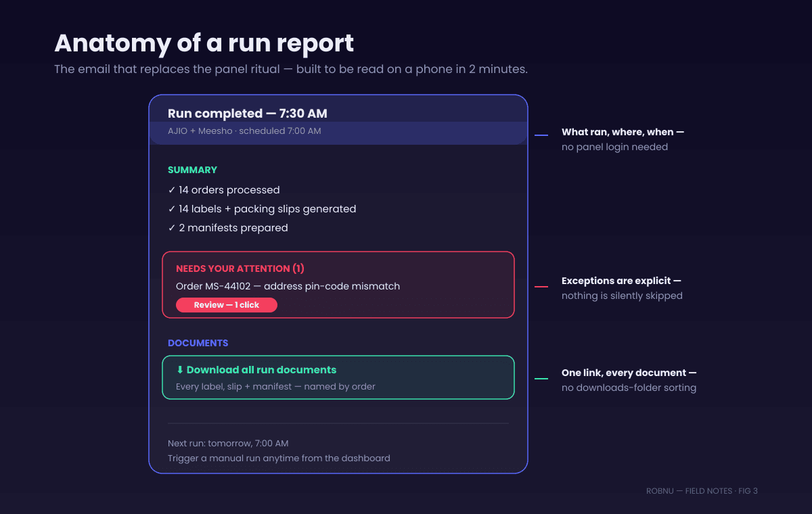Image resolution: width=812 pixels, height=514 pixels.
Task: Click the Next run: tomorrow, 7:00 AM text
Action: [x=228, y=444]
